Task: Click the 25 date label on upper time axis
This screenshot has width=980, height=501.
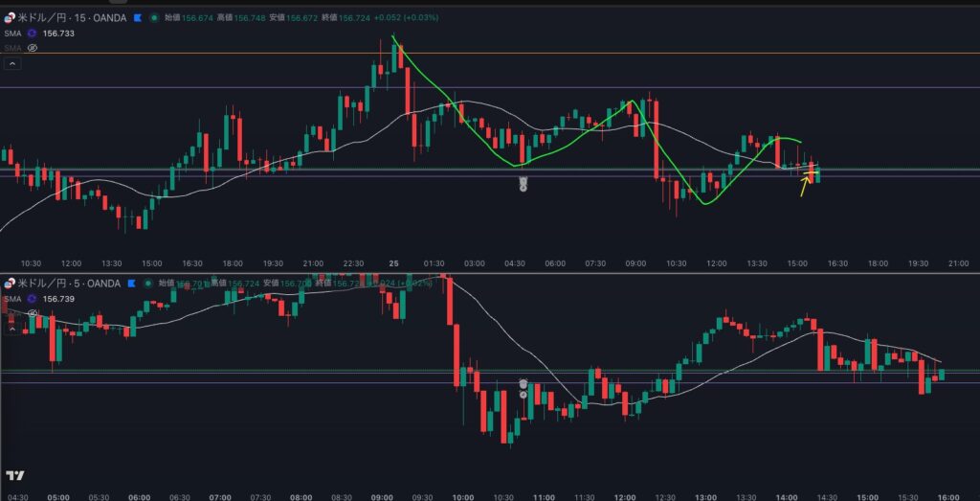Action: click(x=393, y=262)
